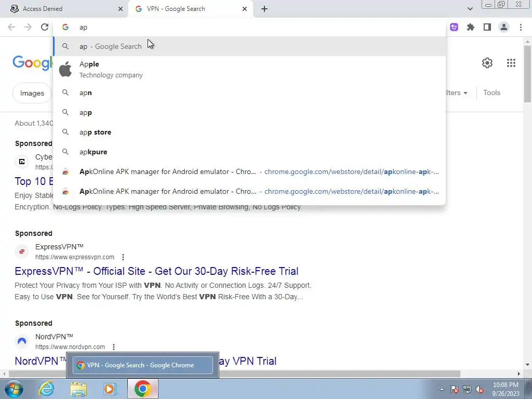Viewport: 532px width, 399px height.
Task: Select the 'apkpure' suggestion
Action: point(249,152)
